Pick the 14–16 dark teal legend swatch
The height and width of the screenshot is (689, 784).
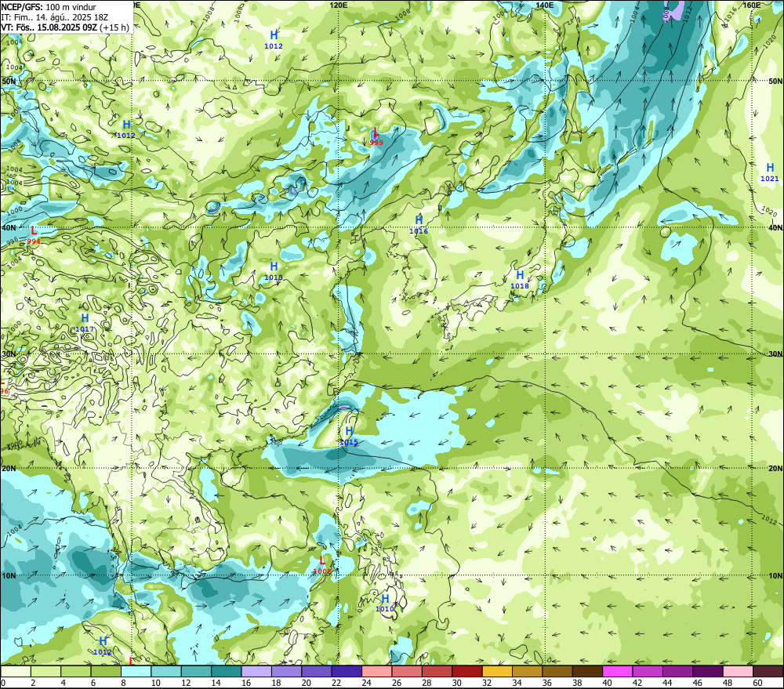[227, 671]
